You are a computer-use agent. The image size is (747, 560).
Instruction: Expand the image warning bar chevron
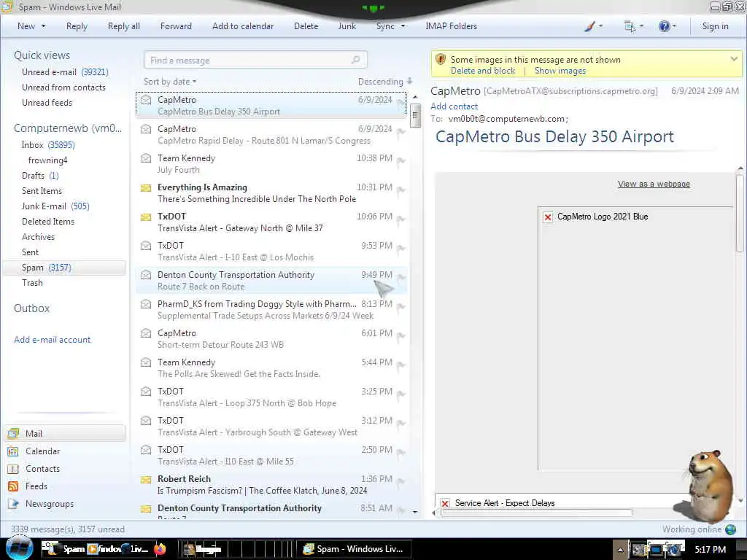pyautogui.click(x=734, y=60)
